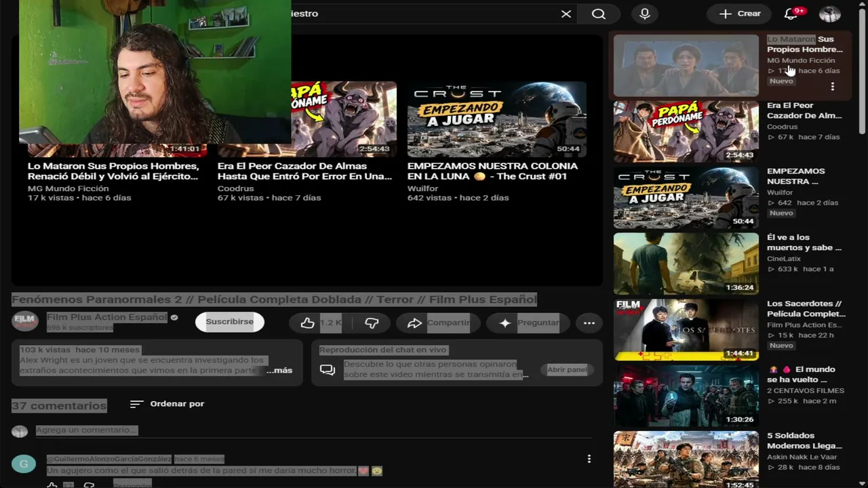Open the end-screen thumbnail for The Crust Empezando a Jugar

497,119
